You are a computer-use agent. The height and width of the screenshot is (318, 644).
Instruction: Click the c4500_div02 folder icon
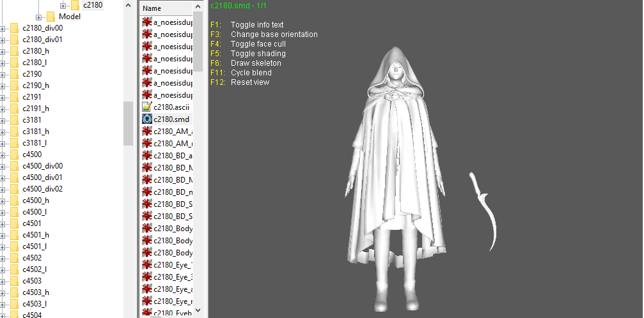14,189
